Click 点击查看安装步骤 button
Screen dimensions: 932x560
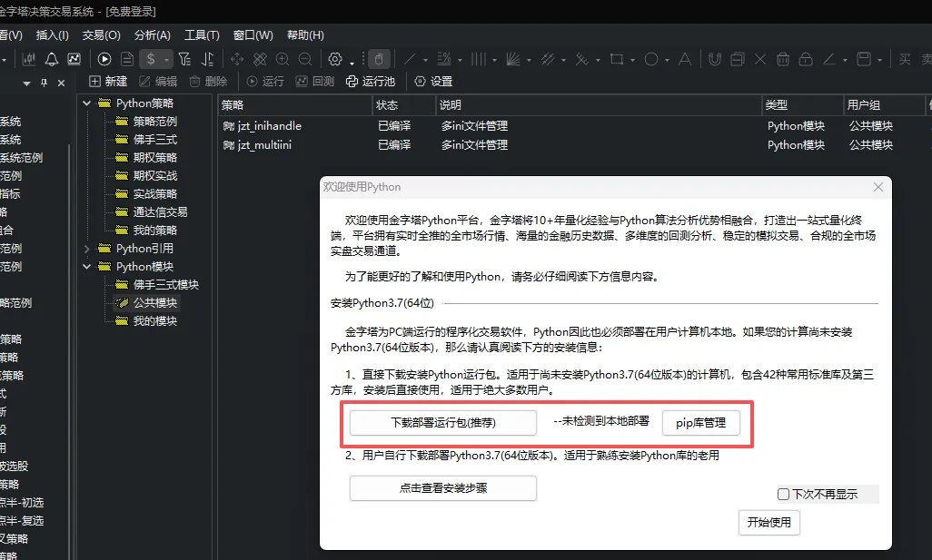coord(442,488)
